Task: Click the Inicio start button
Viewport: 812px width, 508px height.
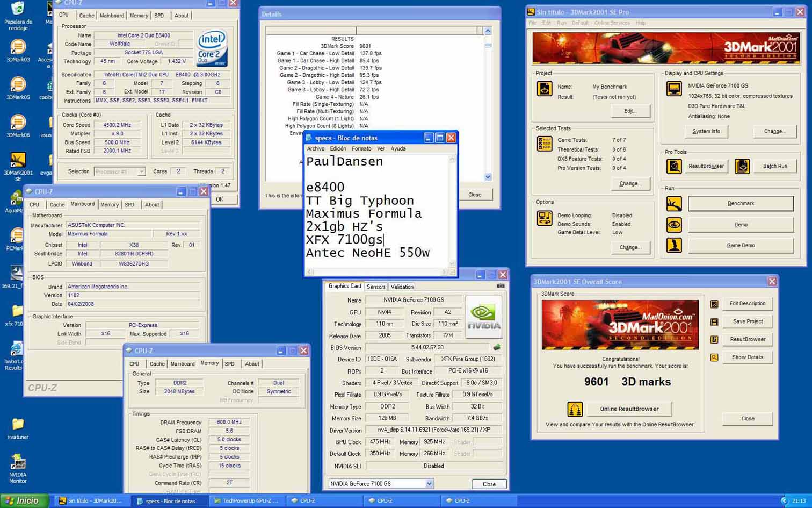Action: point(25,501)
